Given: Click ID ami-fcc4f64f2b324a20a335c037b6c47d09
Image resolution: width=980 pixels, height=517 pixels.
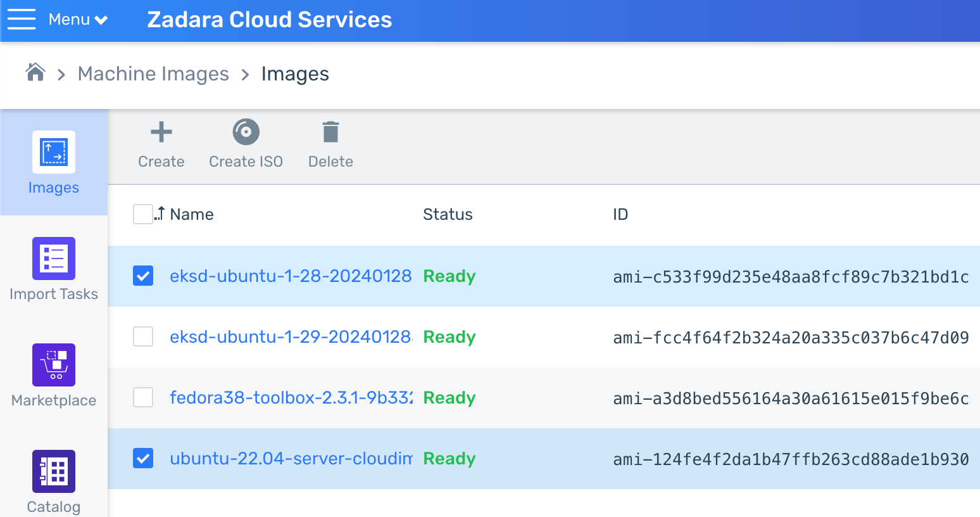Looking at the screenshot, I should click(x=791, y=338).
